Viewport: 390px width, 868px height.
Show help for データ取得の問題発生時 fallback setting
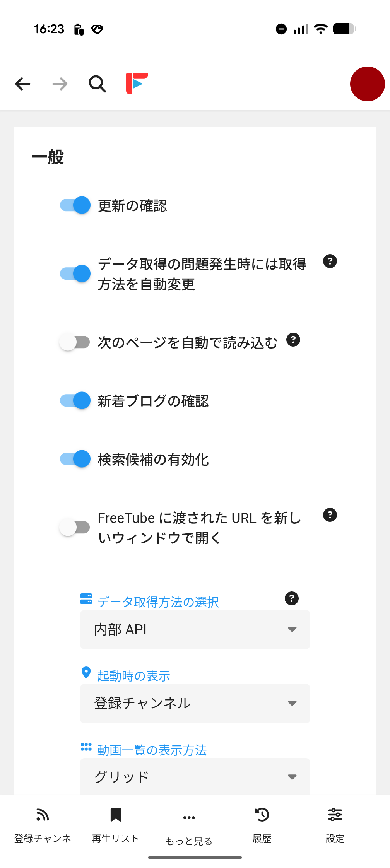(330, 261)
